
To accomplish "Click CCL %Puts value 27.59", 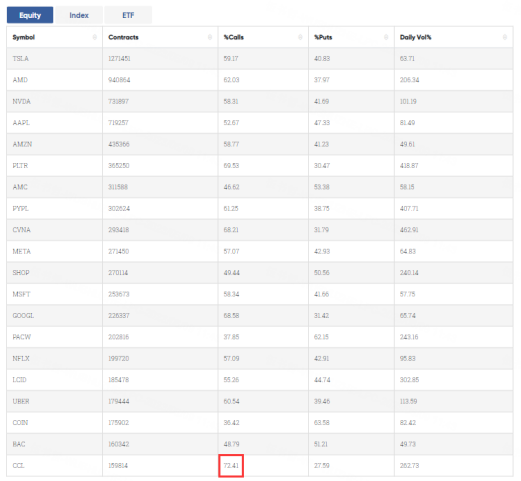I will (322, 466).
